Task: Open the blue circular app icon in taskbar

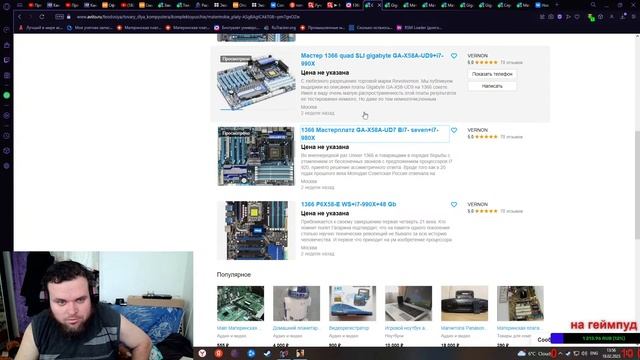Action: 251,353
